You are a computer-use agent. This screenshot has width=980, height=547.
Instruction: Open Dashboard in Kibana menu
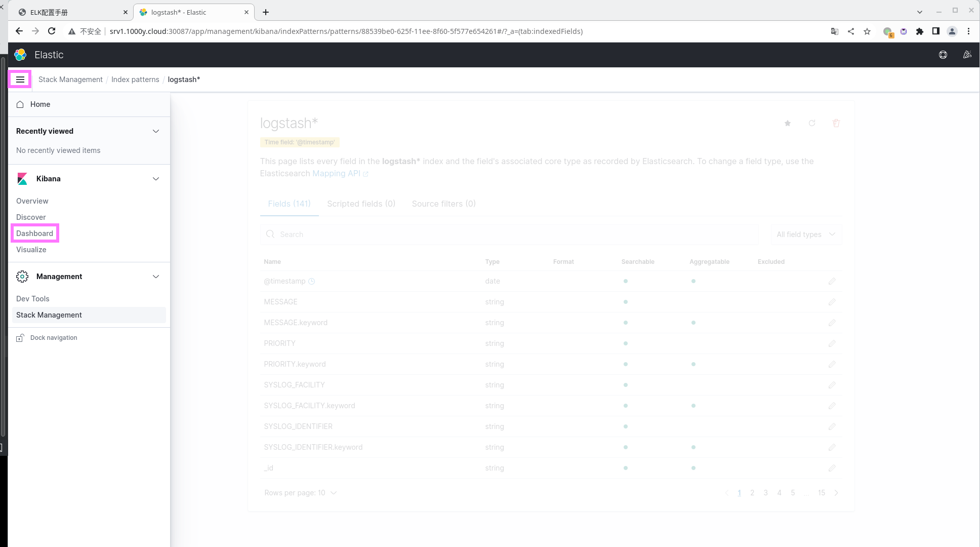point(34,233)
